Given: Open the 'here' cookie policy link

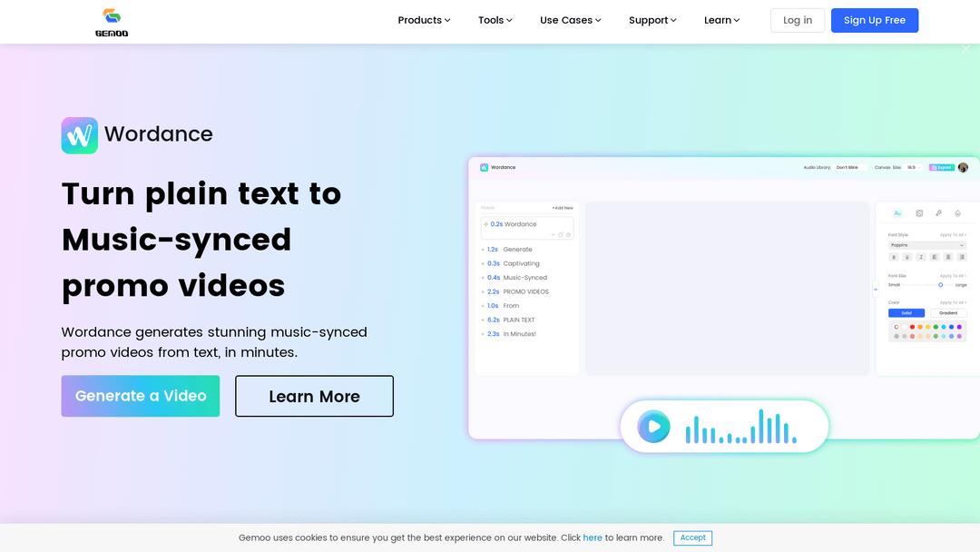Looking at the screenshot, I should pos(593,537).
